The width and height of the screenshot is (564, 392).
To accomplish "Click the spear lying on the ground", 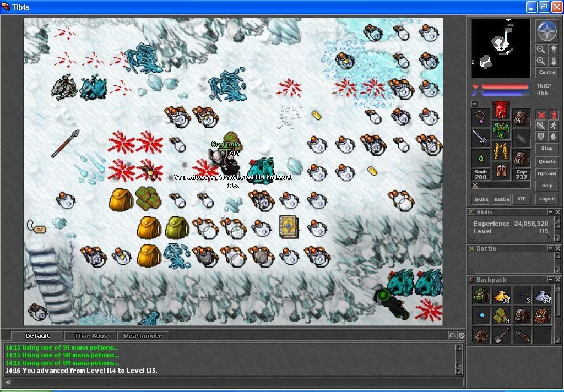I will (65, 144).
